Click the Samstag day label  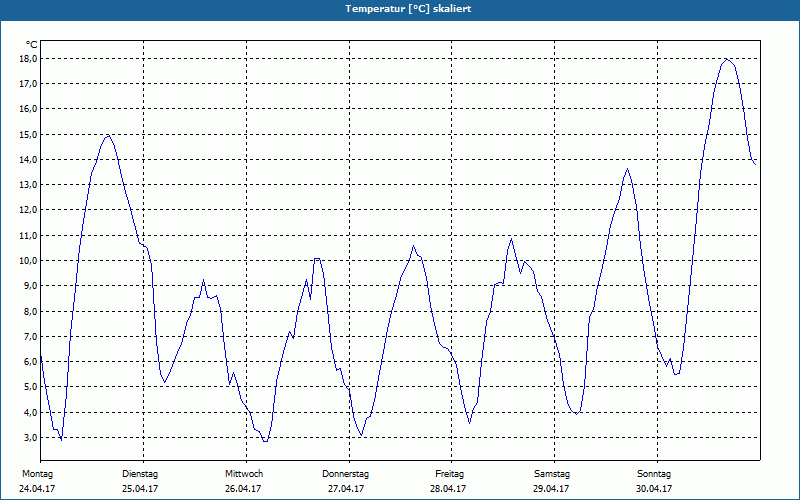coord(552,474)
